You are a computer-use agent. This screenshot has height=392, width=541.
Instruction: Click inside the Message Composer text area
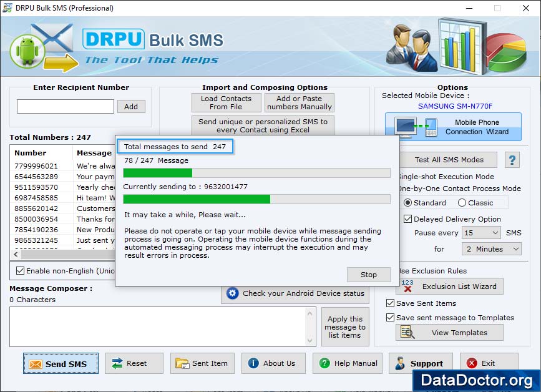[x=158, y=327]
